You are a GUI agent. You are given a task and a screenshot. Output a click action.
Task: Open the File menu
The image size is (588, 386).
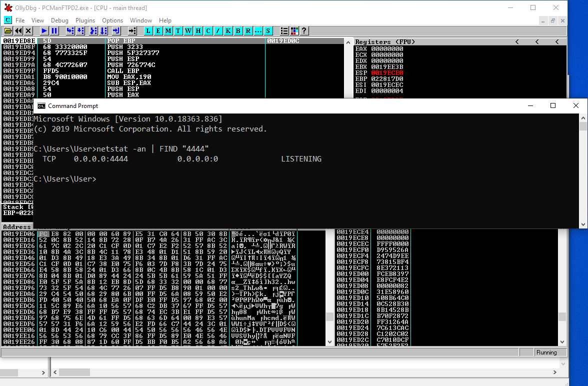point(20,20)
